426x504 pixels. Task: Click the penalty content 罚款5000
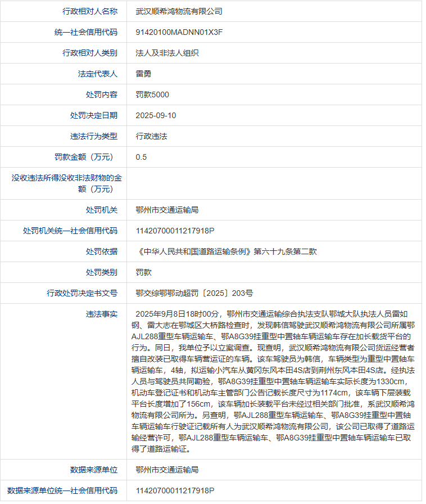[152, 94]
